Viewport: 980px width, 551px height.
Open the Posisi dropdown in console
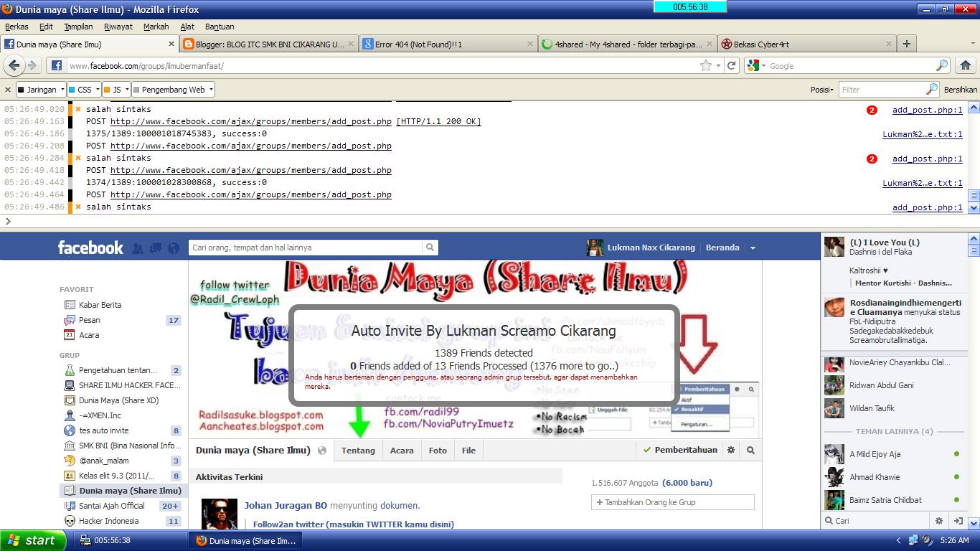(821, 90)
